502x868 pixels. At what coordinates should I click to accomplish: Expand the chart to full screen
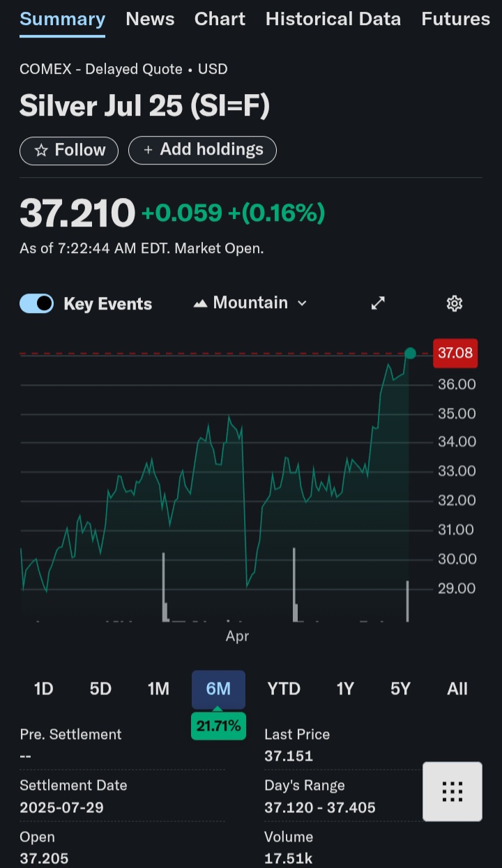[378, 303]
